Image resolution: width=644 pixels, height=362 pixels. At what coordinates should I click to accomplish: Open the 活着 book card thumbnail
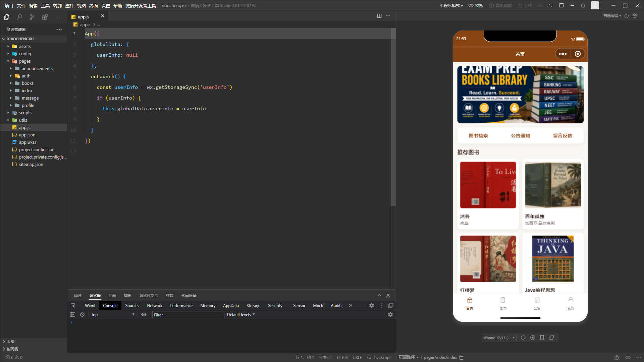click(x=488, y=185)
